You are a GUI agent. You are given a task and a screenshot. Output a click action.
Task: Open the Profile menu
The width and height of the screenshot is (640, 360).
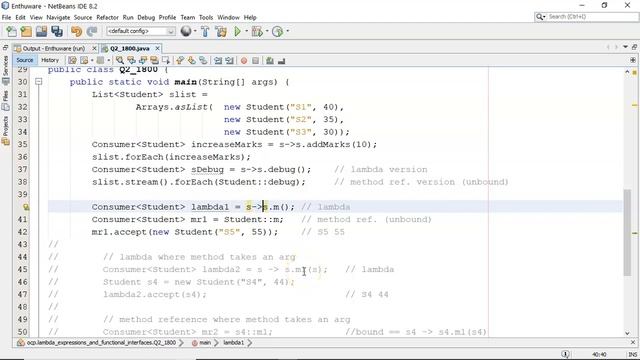[167, 18]
